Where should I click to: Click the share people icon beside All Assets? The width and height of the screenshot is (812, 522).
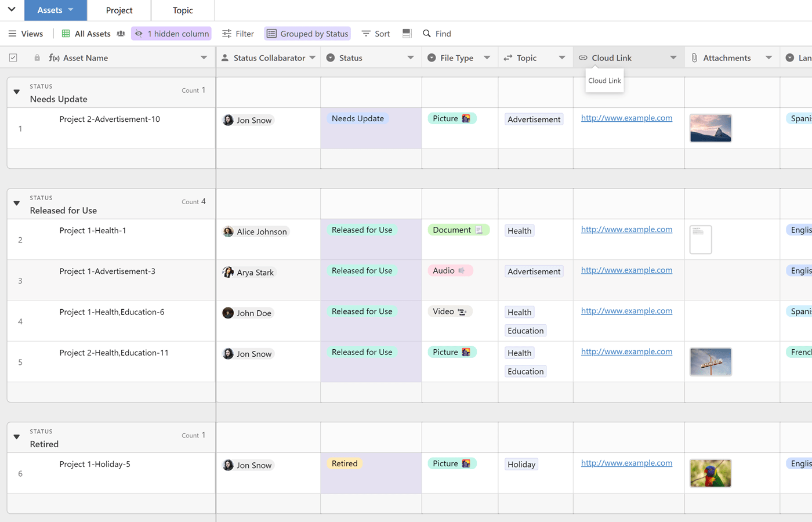(121, 34)
